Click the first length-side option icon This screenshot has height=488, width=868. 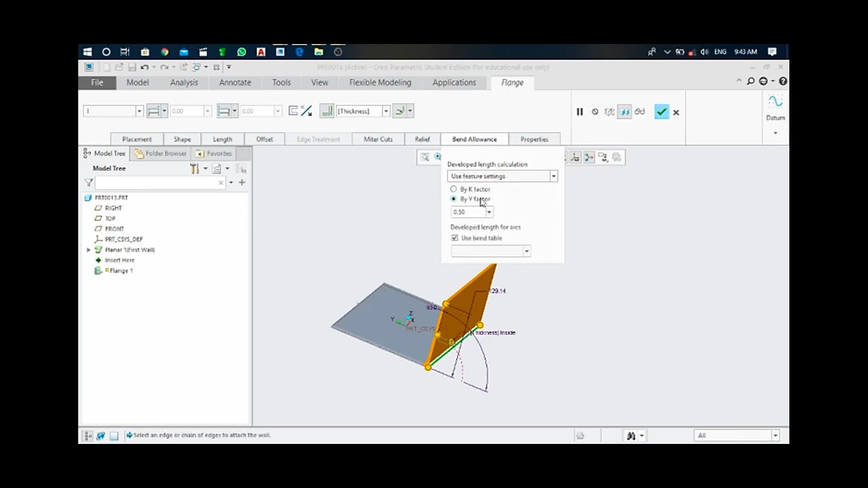(153, 111)
